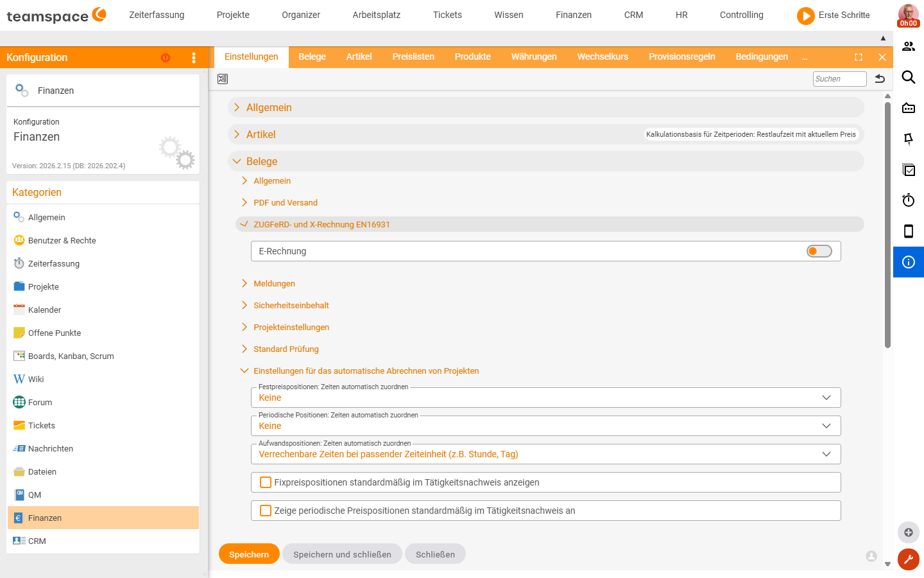
Task: Click the Speichern button
Action: tap(249, 554)
